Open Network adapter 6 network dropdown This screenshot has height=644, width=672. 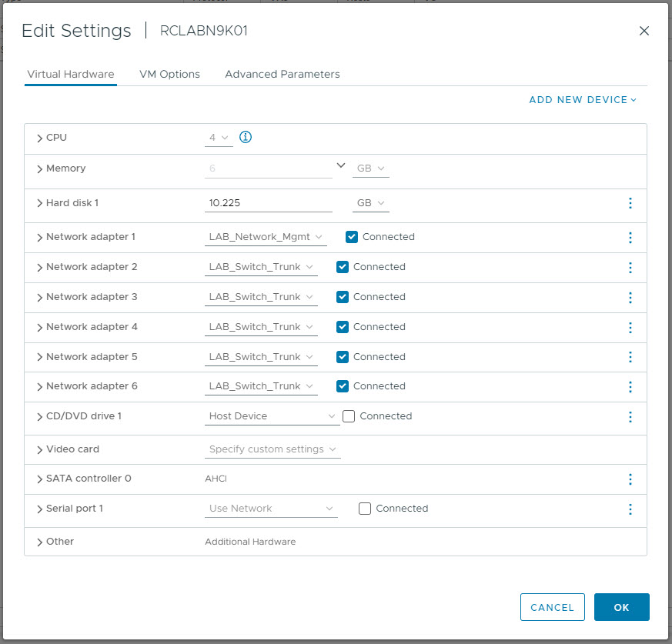261,386
